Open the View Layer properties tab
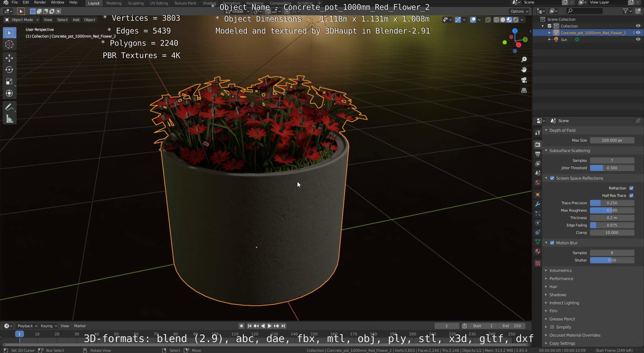 [538, 164]
